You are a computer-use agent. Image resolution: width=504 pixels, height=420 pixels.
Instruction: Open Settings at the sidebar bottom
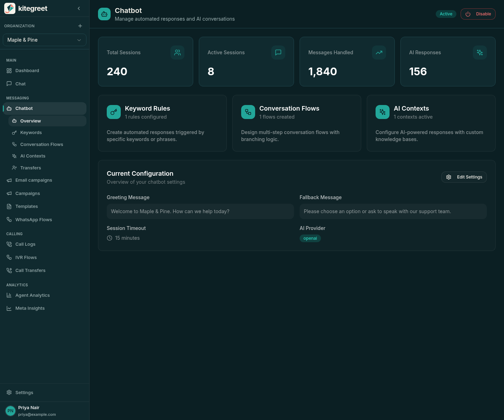44,393
